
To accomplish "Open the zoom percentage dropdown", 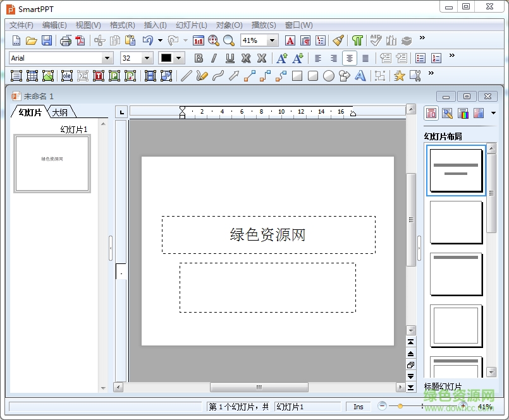I will pos(273,40).
